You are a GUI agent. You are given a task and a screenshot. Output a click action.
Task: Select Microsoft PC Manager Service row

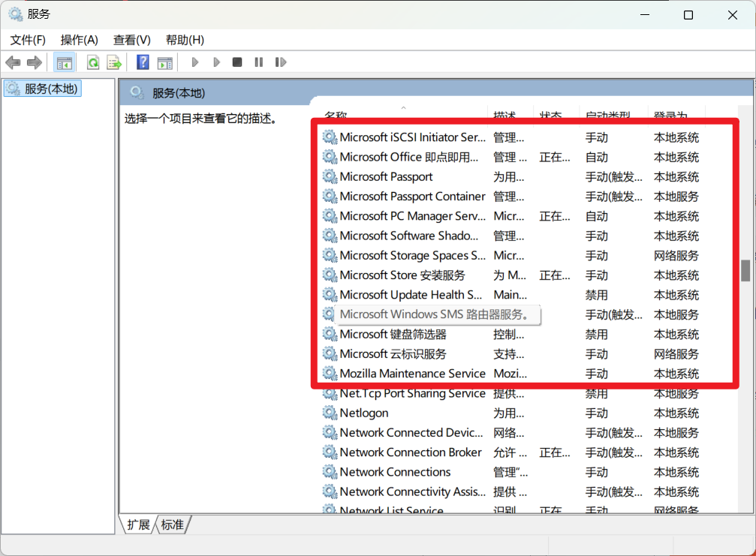tap(528, 216)
